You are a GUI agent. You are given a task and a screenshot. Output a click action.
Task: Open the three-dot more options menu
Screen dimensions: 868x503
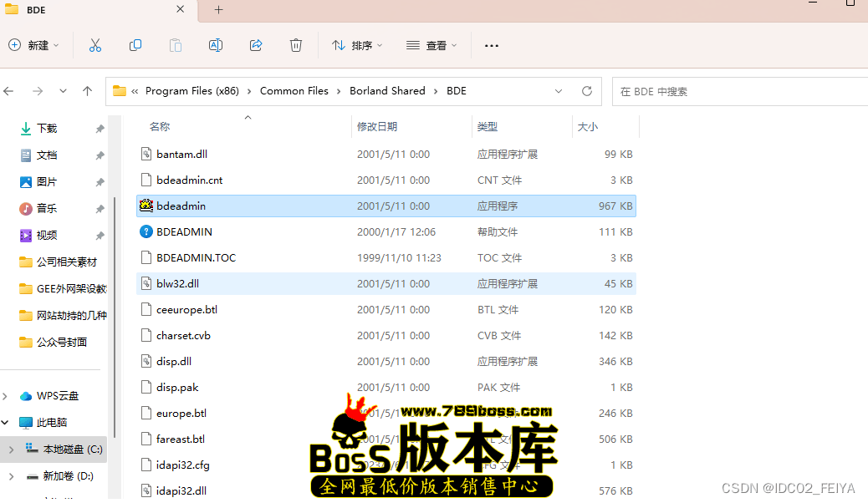point(492,45)
